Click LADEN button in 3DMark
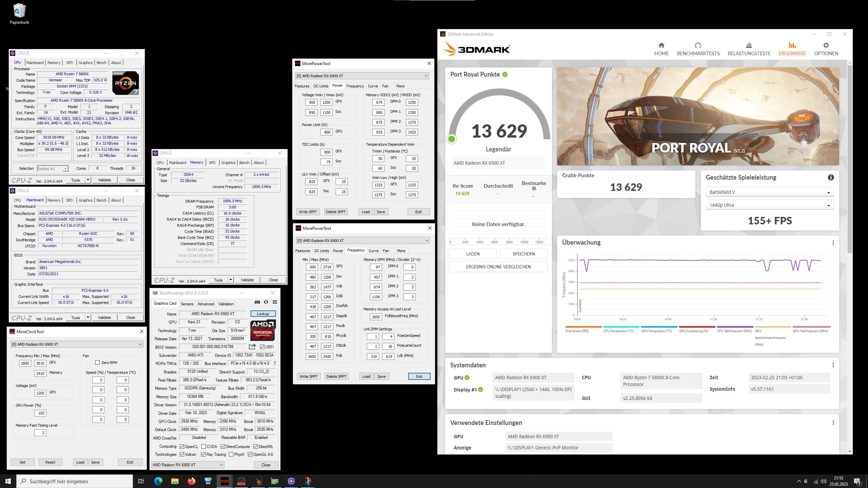The height and width of the screenshot is (488, 868). point(473,254)
